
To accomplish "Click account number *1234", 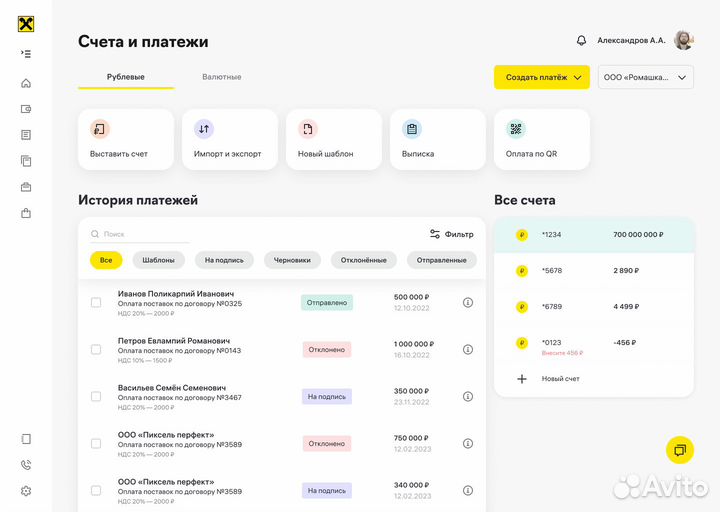I will (551, 235).
